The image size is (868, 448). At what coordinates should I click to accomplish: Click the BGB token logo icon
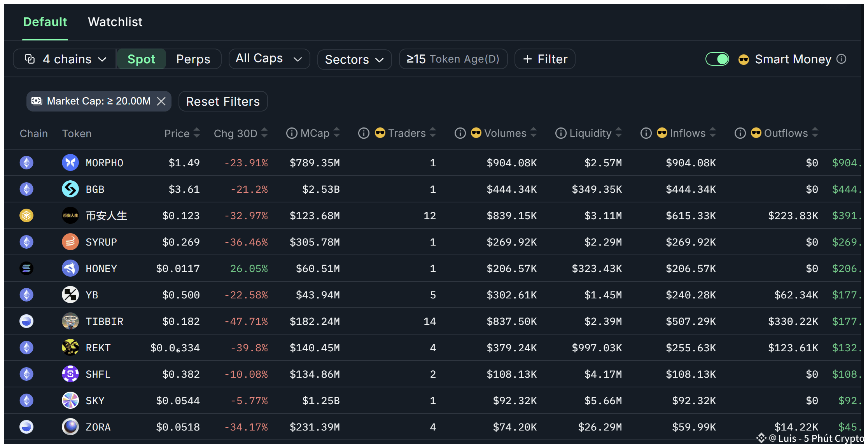70,189
